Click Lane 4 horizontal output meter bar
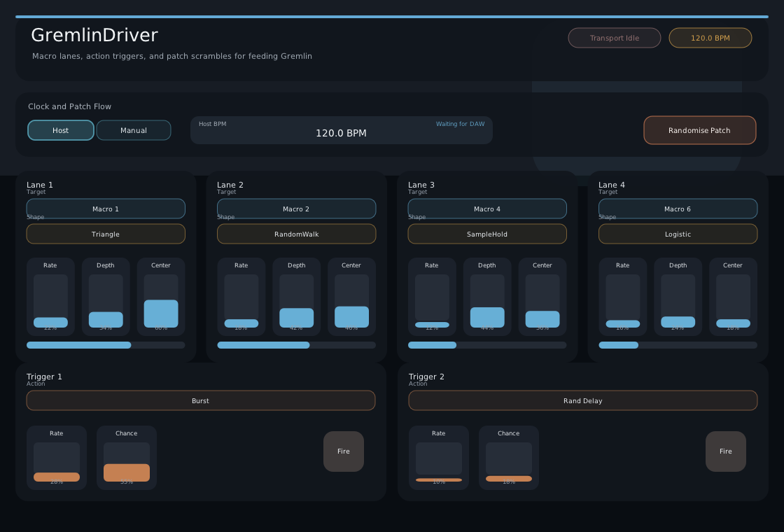Screen dimensions: 784x532 [x=678, y=345]
